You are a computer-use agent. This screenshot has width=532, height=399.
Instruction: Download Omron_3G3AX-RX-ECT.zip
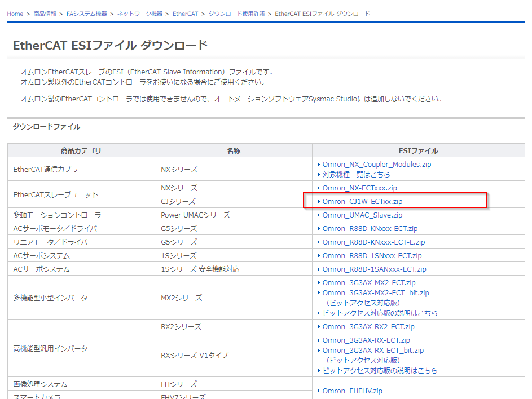[x=366, y=340]
